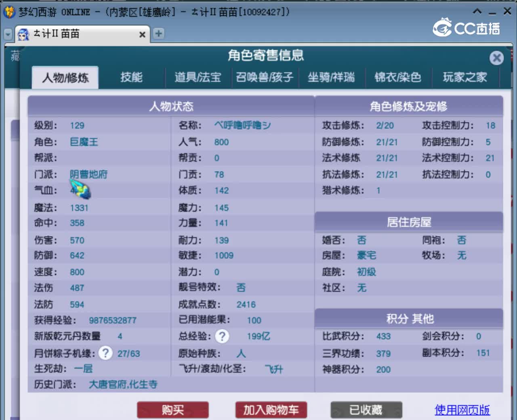517x420 pixels.
Task: Open the 玩家之家 tab
Action: click(465, 77)
